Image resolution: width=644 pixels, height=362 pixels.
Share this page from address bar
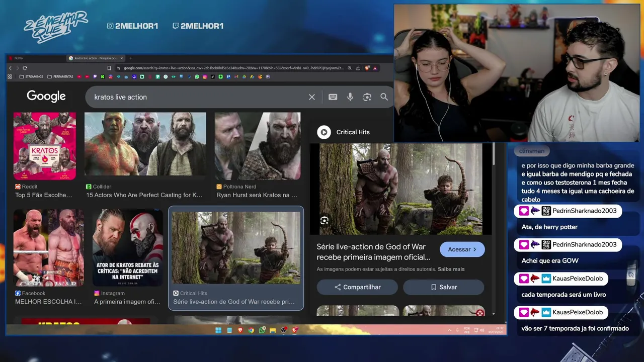pos(358,68)
